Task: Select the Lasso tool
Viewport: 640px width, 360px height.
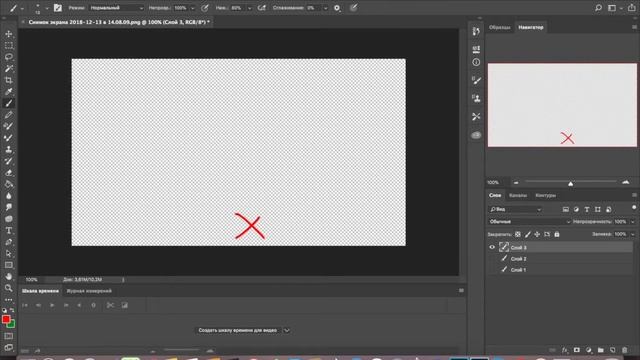Action: [x=9, y=57]
